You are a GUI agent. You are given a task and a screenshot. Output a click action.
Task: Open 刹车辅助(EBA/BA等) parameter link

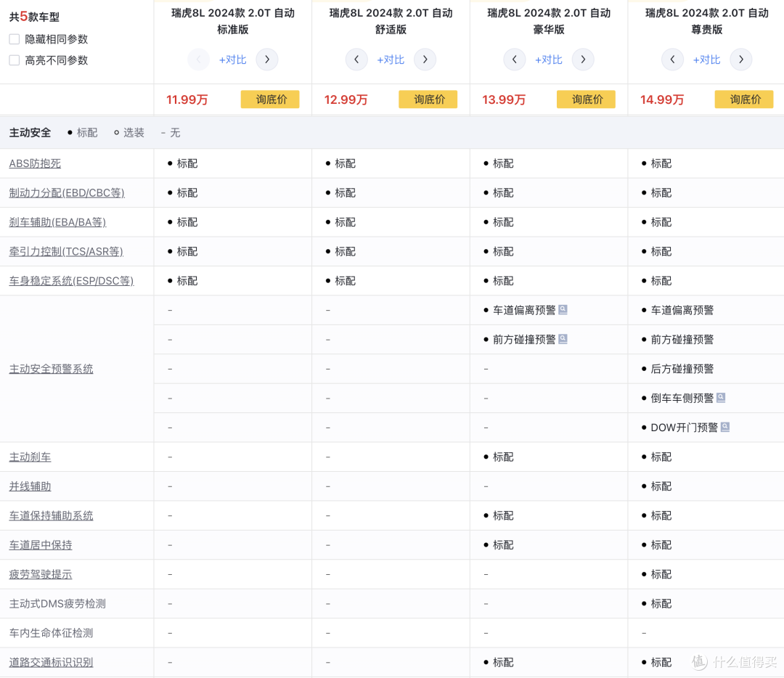coord(57,222)
